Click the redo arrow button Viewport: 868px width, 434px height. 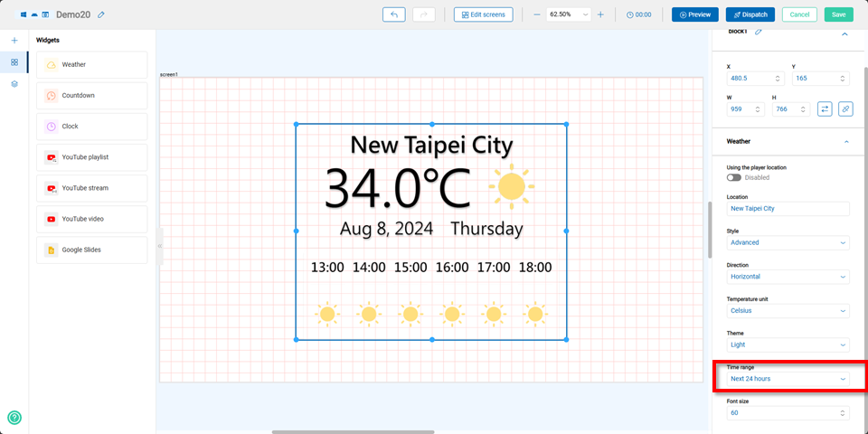424,14
